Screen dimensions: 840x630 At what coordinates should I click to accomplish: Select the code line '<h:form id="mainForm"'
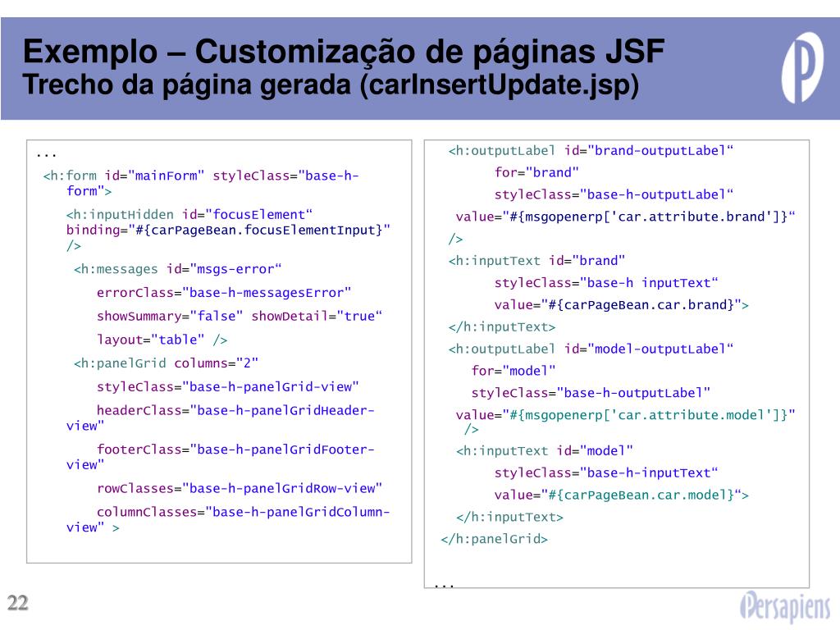pyautogui.click(x=124, y=176)
